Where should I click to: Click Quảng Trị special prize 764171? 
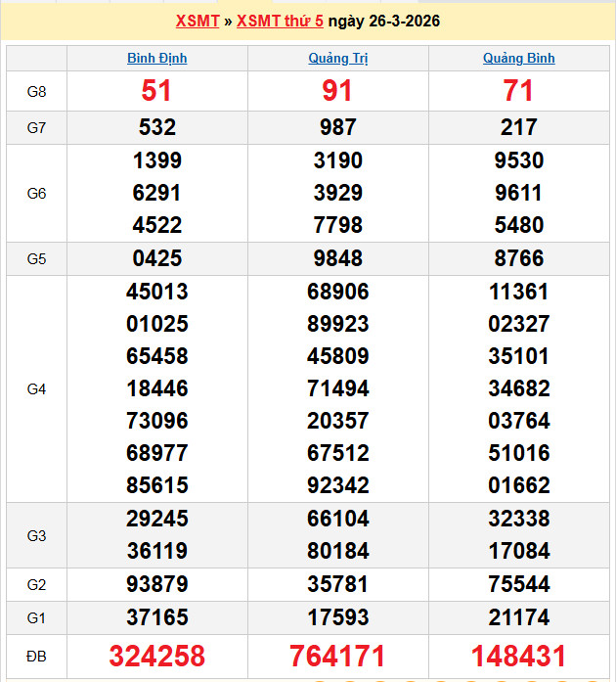point(338,656)
